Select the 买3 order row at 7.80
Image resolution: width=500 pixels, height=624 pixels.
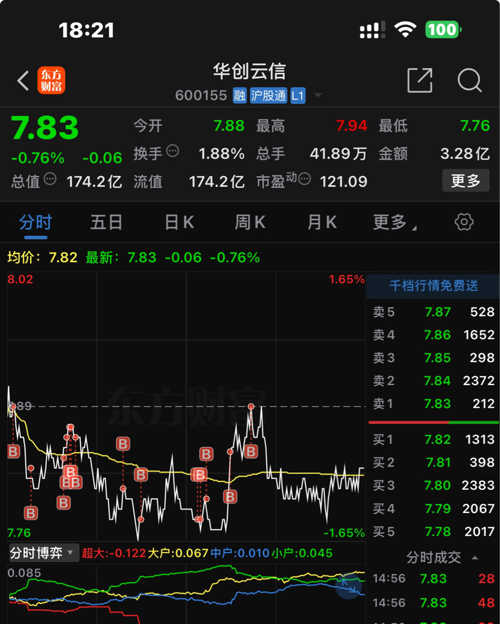coord(433,486)
